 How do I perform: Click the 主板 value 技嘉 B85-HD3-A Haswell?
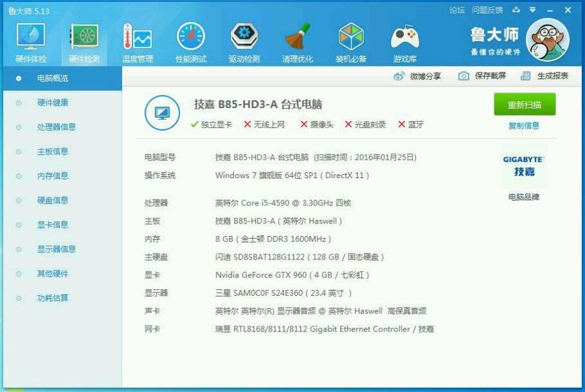pos(279,221)
